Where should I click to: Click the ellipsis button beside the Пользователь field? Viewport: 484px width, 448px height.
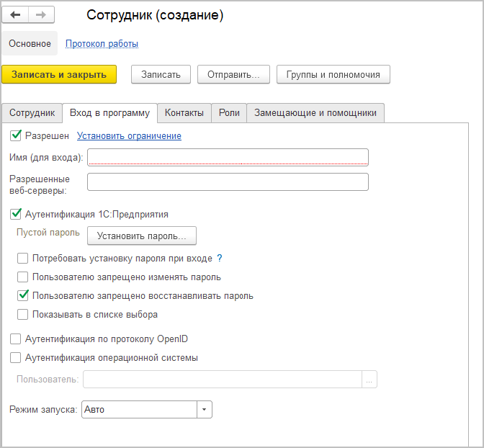pyautogui.click(x=369, y=380)
